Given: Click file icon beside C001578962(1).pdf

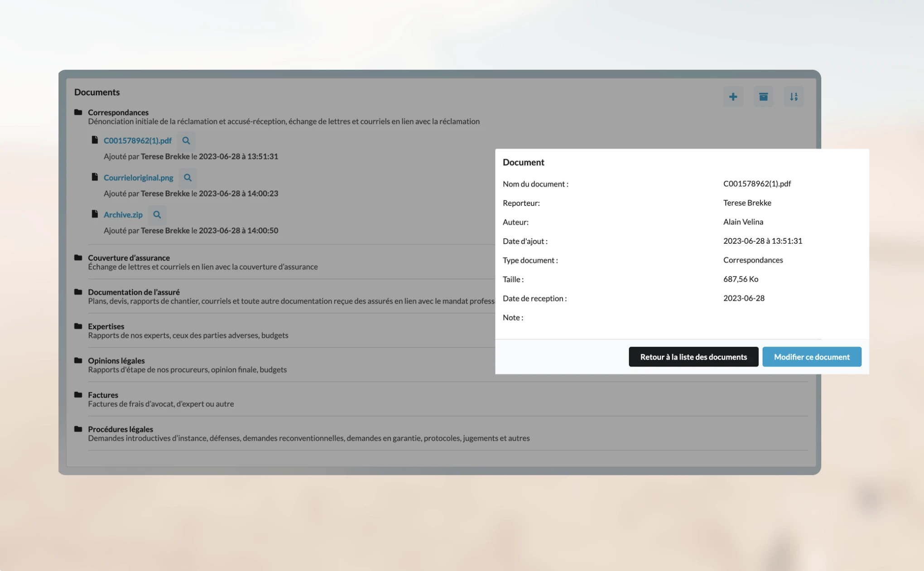Looking at the screenshot, I should (95, 140).
